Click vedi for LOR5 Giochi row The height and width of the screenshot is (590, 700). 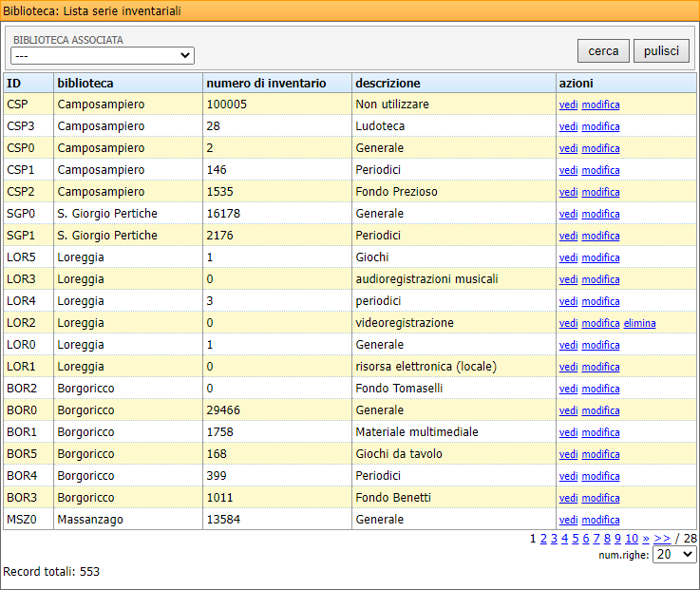coord(568,257)
